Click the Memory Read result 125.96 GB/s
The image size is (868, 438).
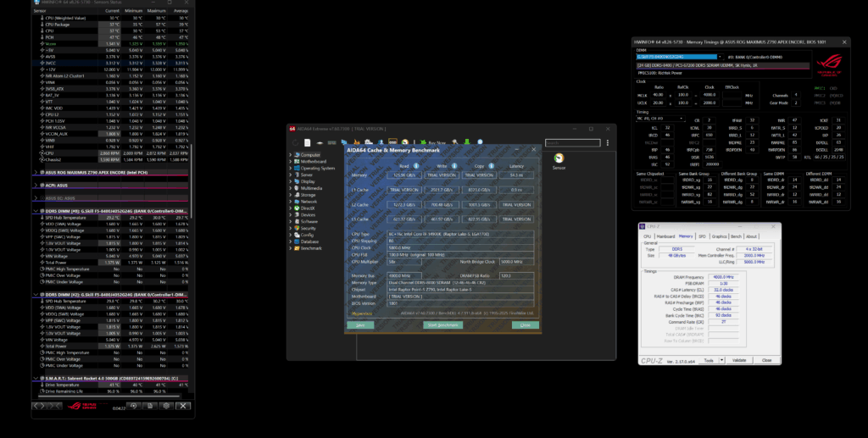[404, 175]
